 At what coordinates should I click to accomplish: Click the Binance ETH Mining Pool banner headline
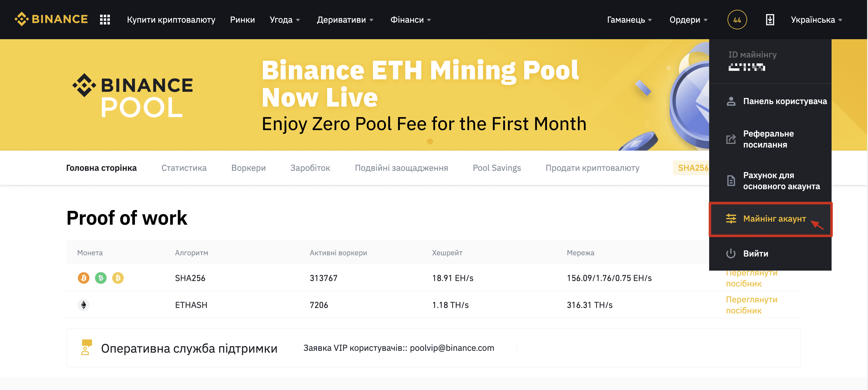(x=420, y=83)
